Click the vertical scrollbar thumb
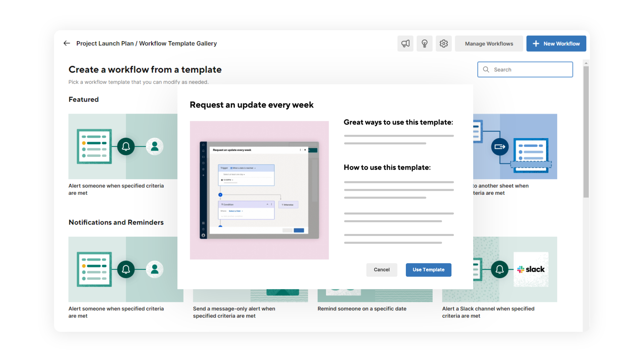644x362 pixels. pyautogui.click(x=586, y=131)
